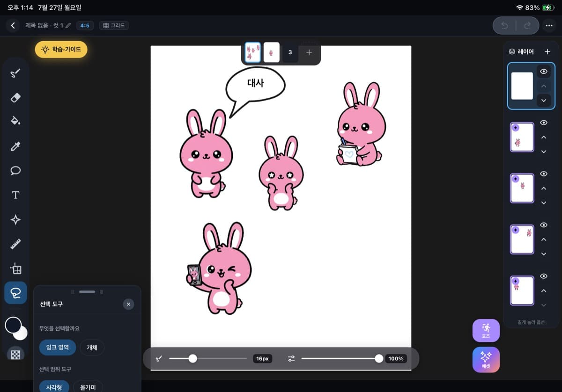Click the undo arrow
The width and height of the screenshot is (562, 392).
click(504, 26)
